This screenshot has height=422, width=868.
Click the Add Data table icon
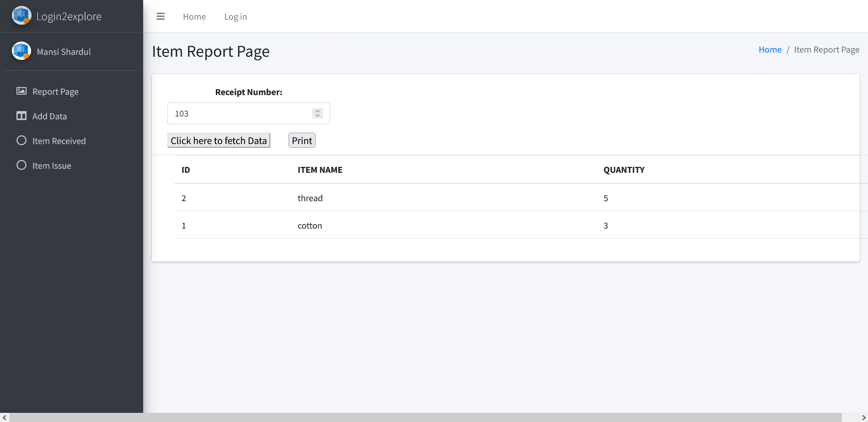click(x=21, y=116)
